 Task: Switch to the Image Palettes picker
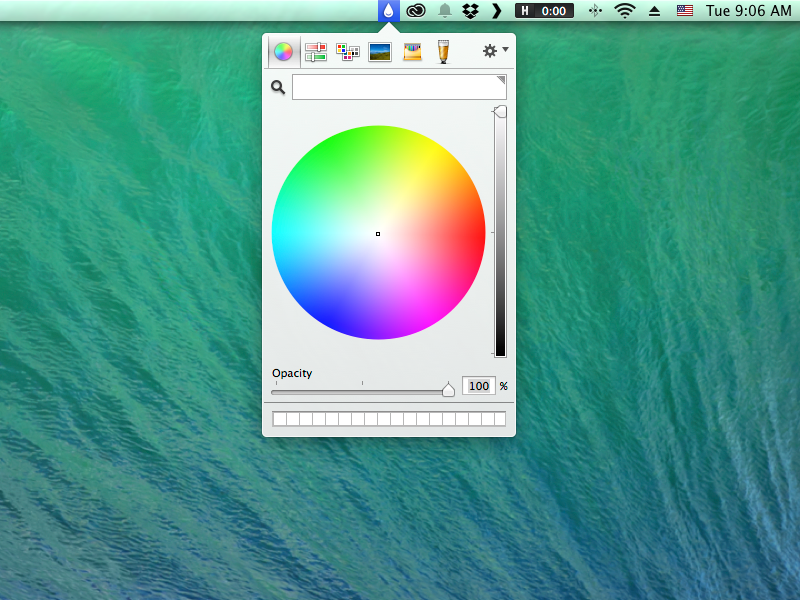[x=380, y=50]
